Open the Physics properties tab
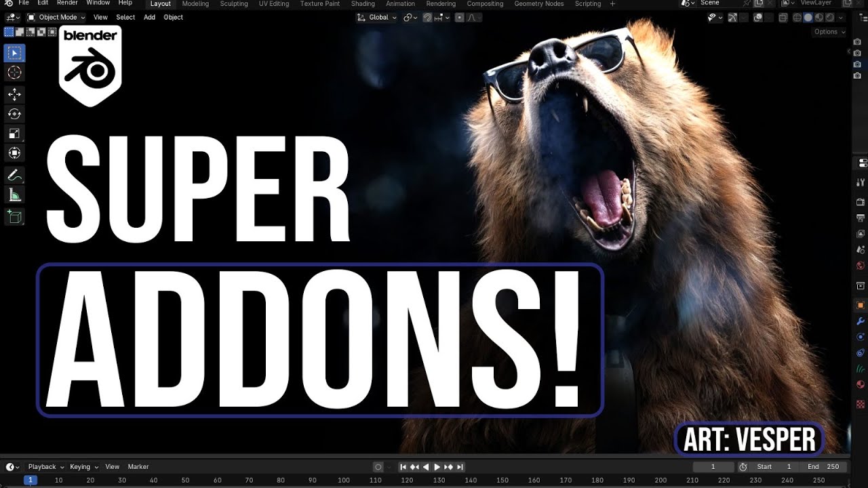The width and height of the screenshot is (868, 488). [861, 337]
